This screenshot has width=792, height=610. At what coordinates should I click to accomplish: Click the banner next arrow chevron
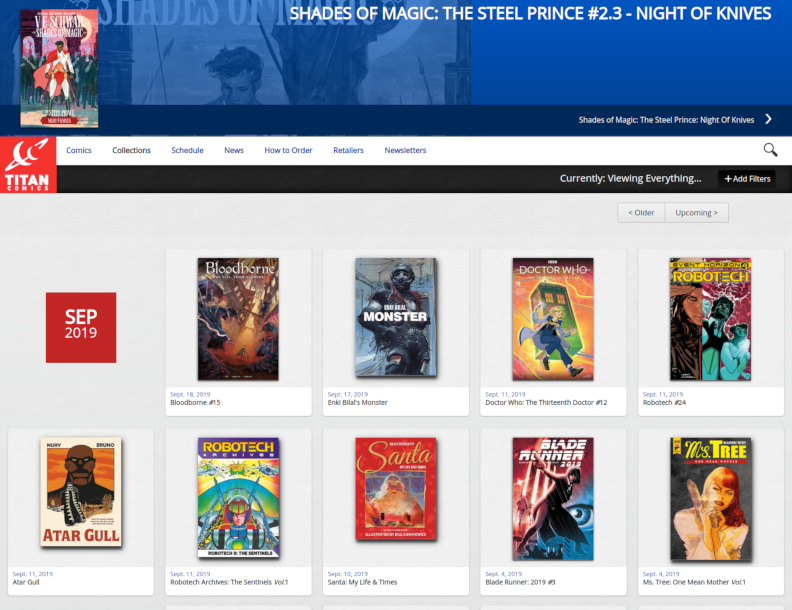[768, 119]
